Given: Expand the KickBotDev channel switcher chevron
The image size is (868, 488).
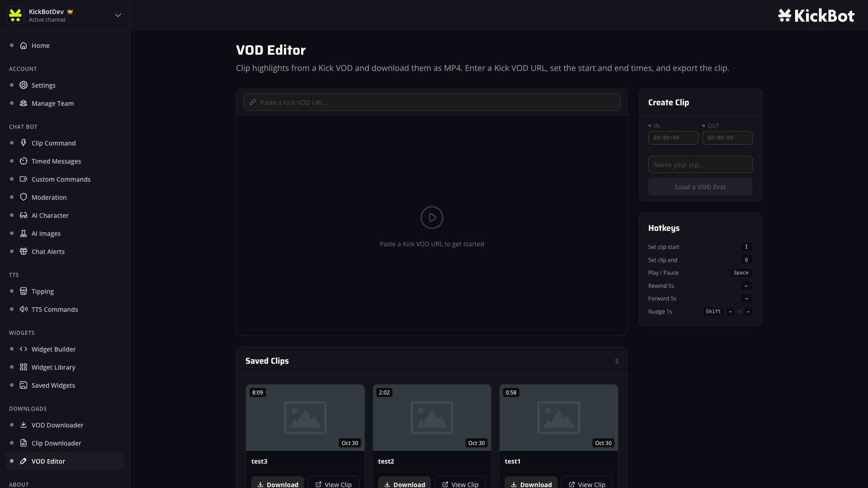Looking at the screenshot, I should (x=118, y=15).
